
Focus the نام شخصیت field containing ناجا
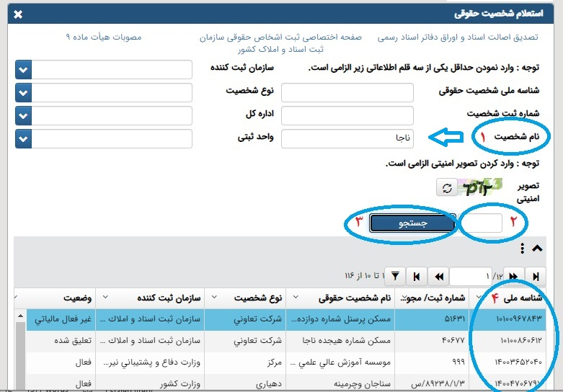coord(347,138)
